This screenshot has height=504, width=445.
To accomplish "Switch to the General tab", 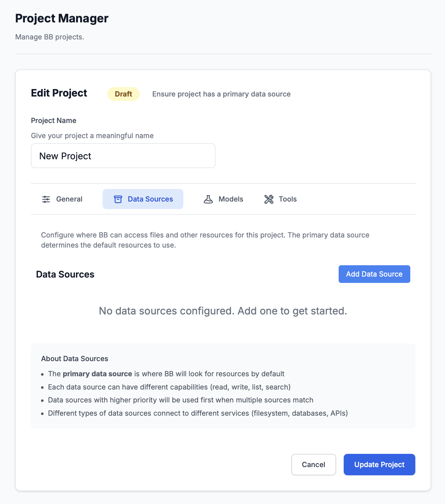I will tap(69, 199).
